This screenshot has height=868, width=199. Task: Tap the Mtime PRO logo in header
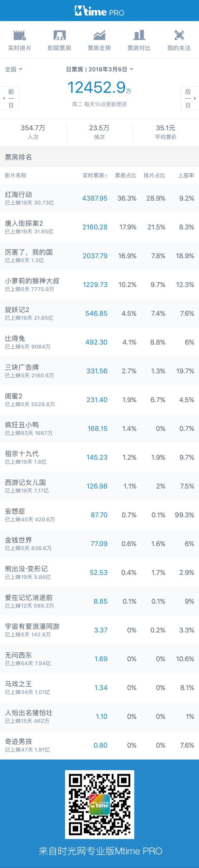(99, 11)
